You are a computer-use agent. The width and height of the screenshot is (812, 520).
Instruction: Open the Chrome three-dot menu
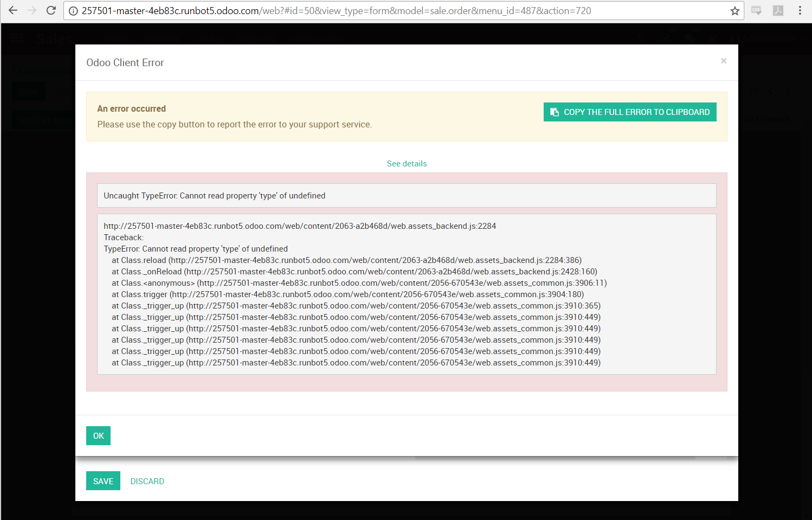click(800, 10)
